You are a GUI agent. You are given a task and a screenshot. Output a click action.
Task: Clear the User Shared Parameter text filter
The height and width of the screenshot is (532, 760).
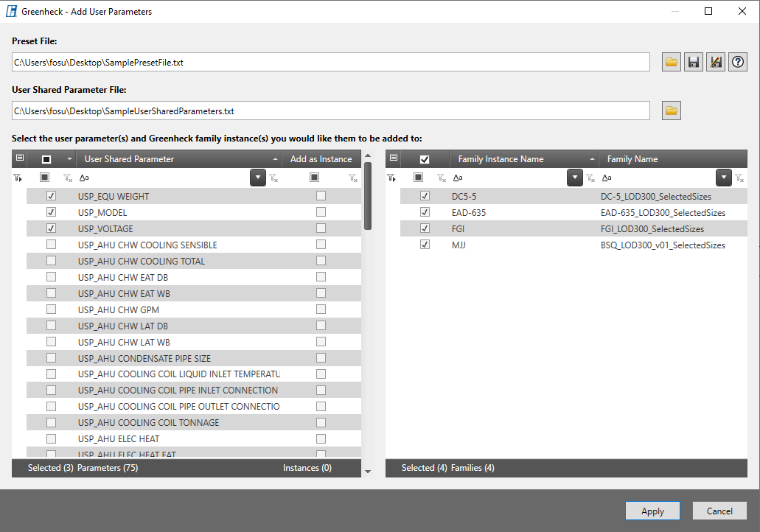pyautogui.click(x=274, y=178)
